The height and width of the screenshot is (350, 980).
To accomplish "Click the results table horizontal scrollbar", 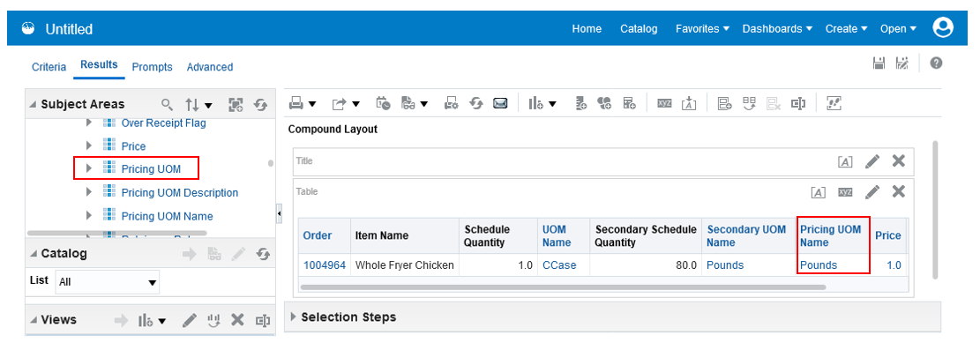I will point(563,287).
